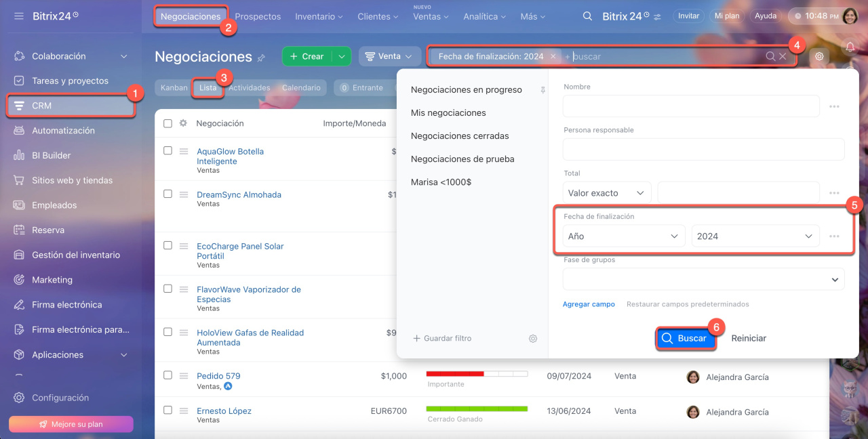Click the gear icon right of search field
868x439 pixels.
pyautogui.click(x=819, y=57)
